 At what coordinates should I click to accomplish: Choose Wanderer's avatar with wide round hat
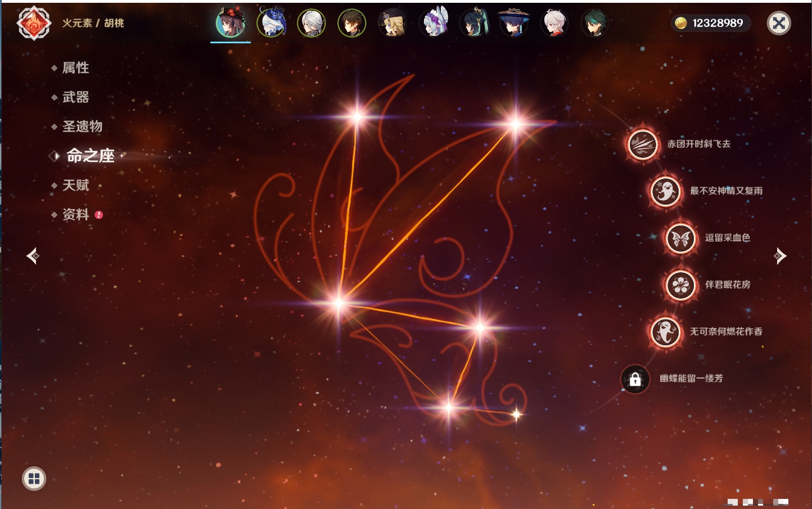[x=514, y=23]
